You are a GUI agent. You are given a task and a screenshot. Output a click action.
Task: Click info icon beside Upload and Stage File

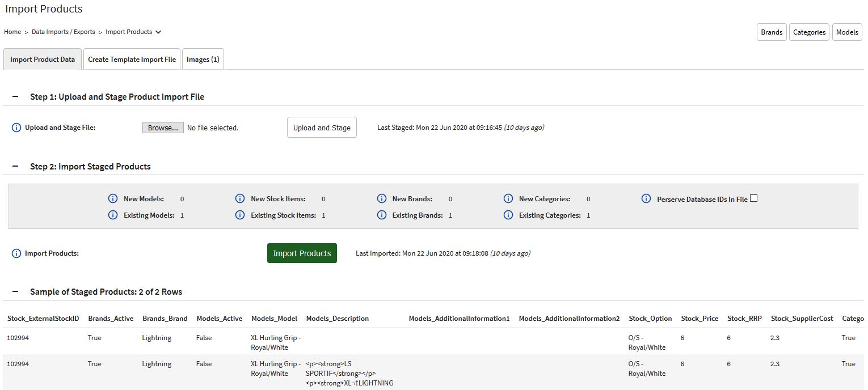click(x=16, y=128)
